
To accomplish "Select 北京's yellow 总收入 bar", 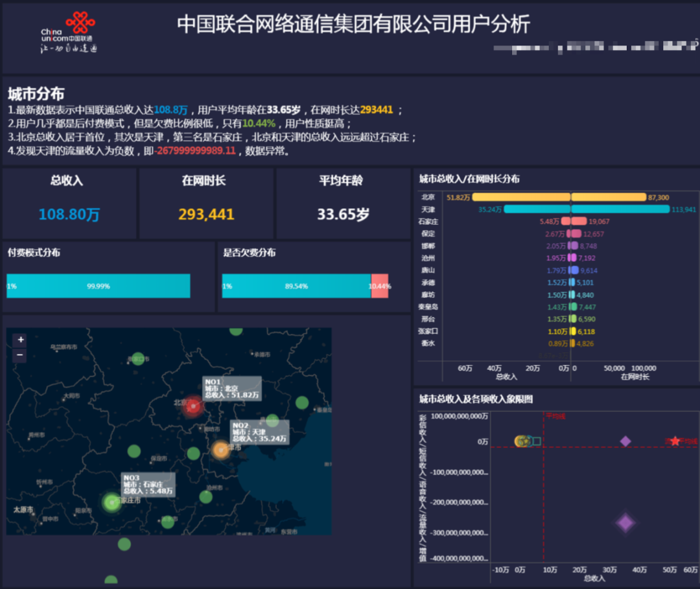I will click(521, 197).
